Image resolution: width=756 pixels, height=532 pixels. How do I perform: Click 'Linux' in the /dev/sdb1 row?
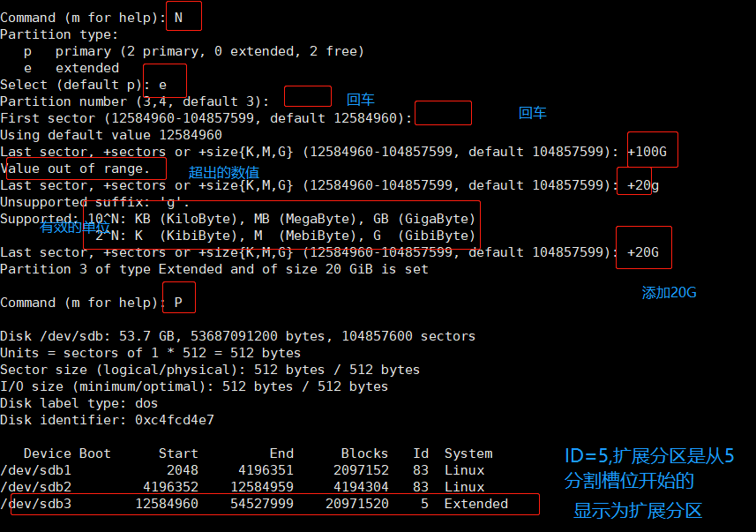coord(464,470)
